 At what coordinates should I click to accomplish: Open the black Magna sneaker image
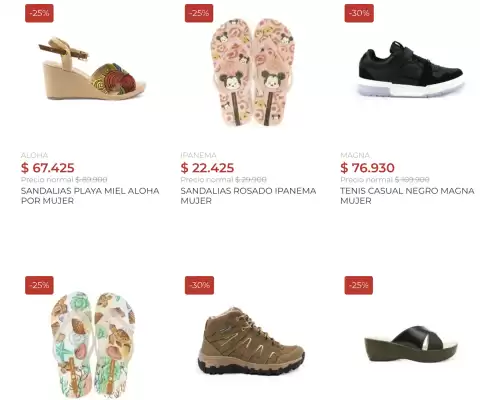pyautogui.click(x=411, y=69)
